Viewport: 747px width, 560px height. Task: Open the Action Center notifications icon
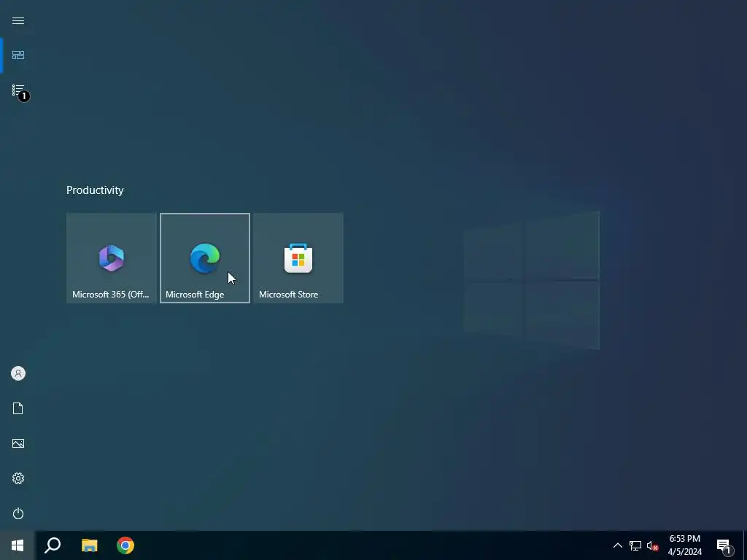[x=724, y=545]
